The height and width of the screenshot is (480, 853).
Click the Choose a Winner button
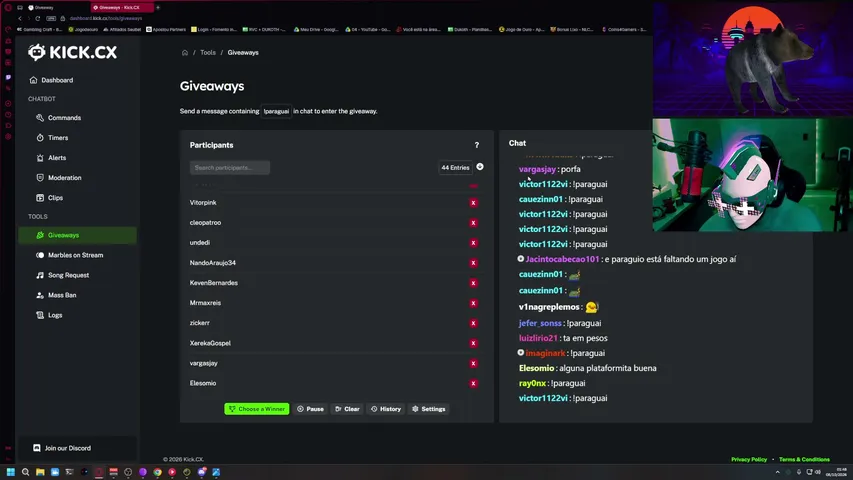pos(257,409)
